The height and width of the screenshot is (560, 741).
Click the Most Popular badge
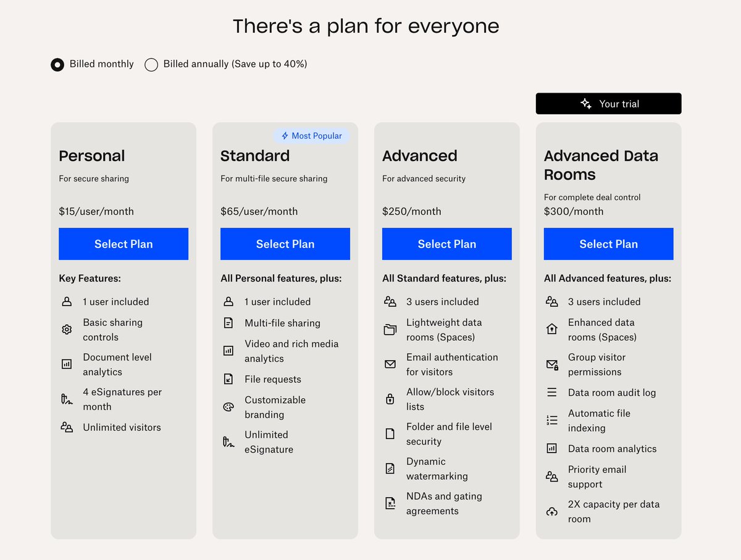click(311, 136)
